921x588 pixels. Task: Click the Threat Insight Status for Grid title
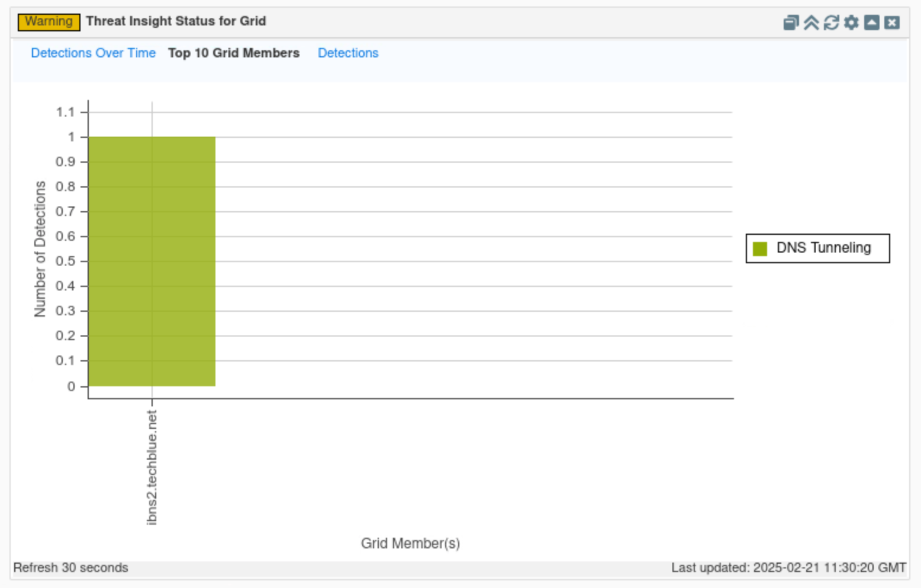176,21
